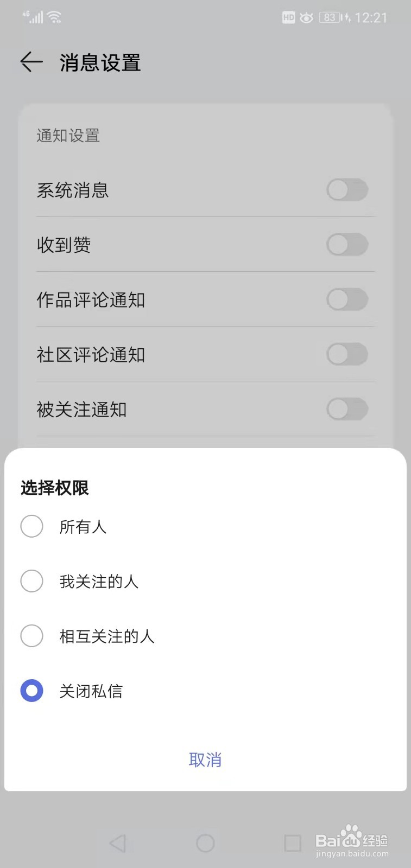Turn on 社区评论通知 switch

point(347,354)
